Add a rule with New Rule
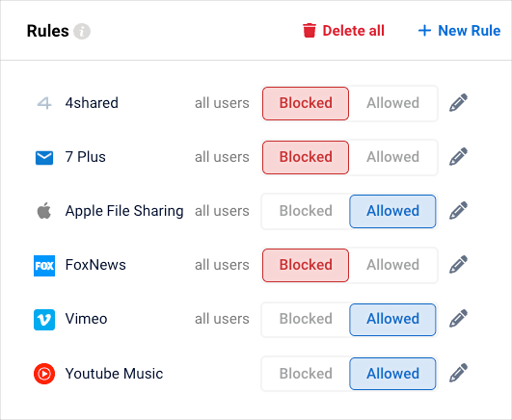Screen dimensions: 512x420 tap(459, 31)
